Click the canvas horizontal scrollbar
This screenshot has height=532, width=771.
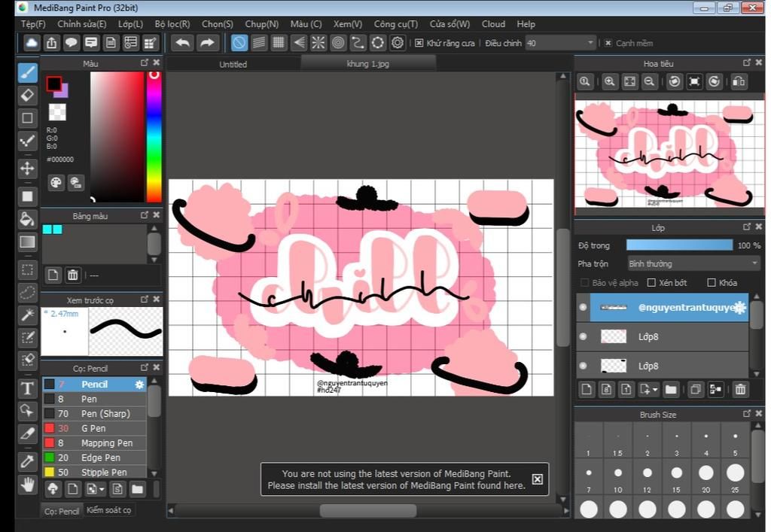pos(367,511)
